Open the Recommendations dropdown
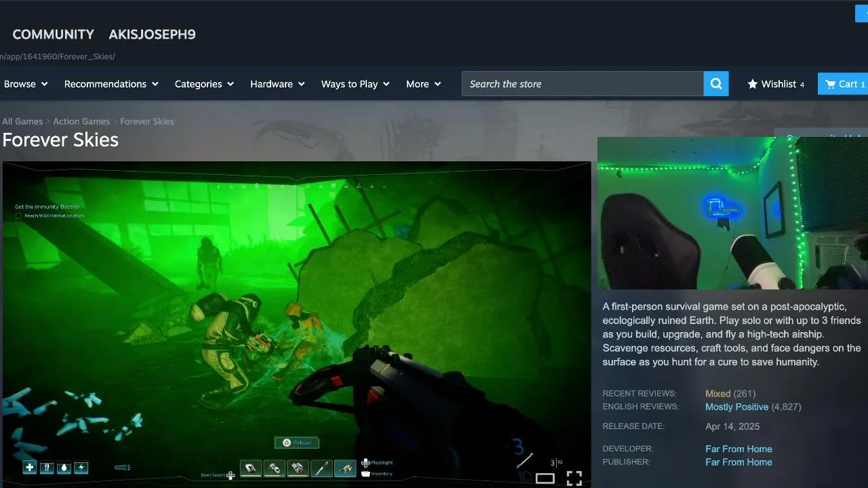The width and height of the screenshot is (868, 488). point(111,84)
